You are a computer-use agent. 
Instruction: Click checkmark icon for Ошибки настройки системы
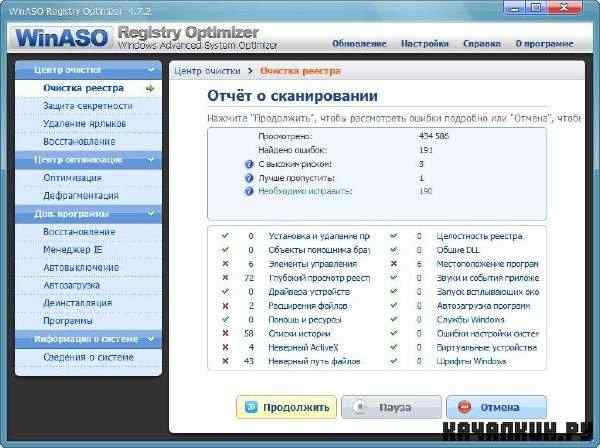point(393,333)
